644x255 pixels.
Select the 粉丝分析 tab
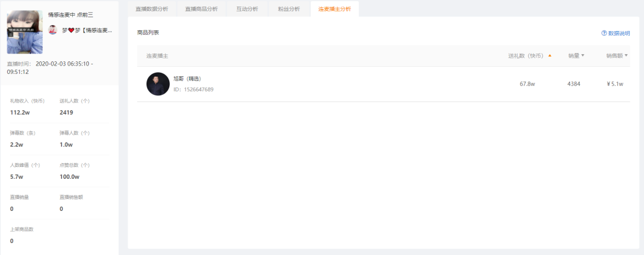(x=289, y=9)
